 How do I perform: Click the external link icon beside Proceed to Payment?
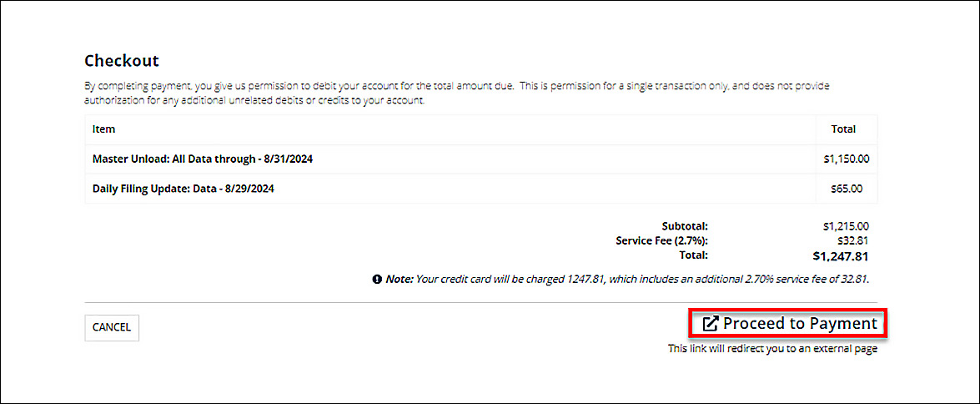pos(711,324)
